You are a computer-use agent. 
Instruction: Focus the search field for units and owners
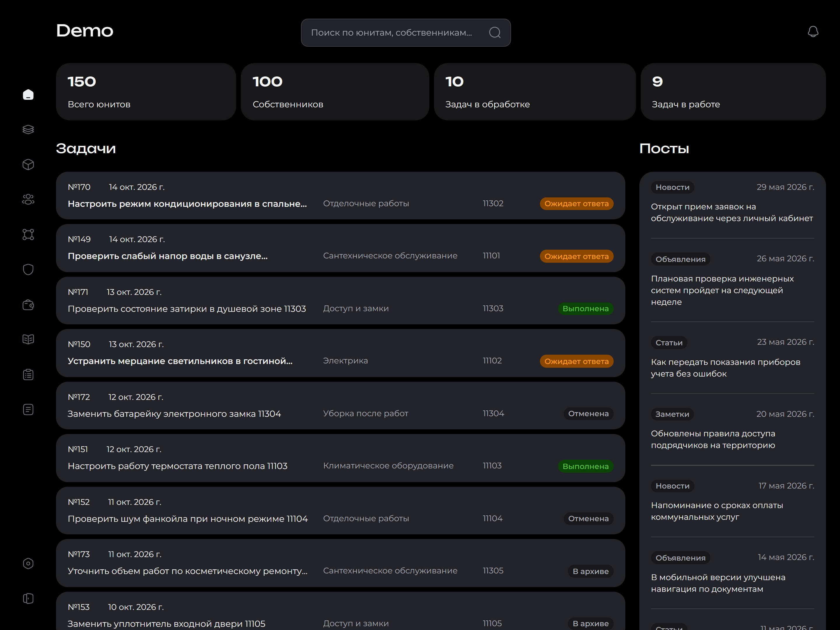tap(406, 33)
